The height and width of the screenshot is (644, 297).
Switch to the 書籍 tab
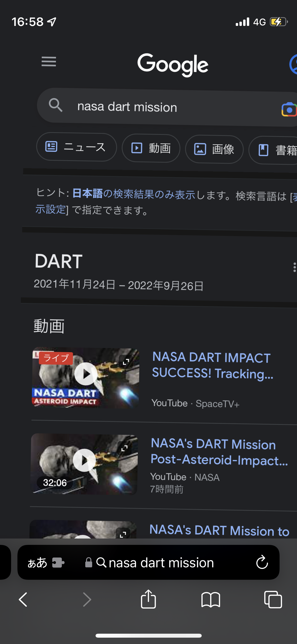pos(273,150)
